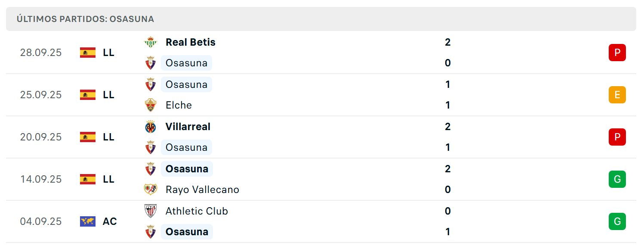Click the Villarreal yellow crest icon
This screenshot has height=249, width=644.
pyautogui.click(x=151, y=127)
